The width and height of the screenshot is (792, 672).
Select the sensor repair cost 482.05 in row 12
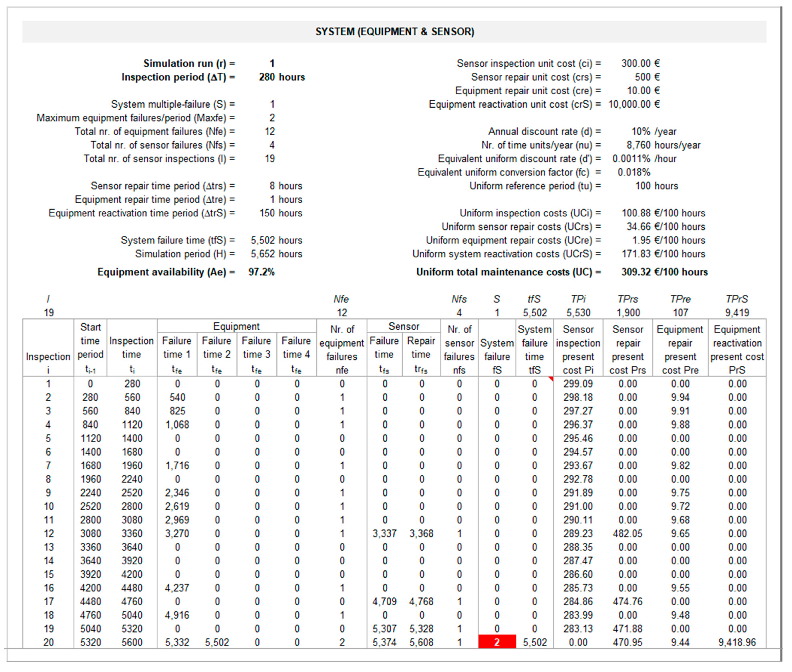point(628,533)
